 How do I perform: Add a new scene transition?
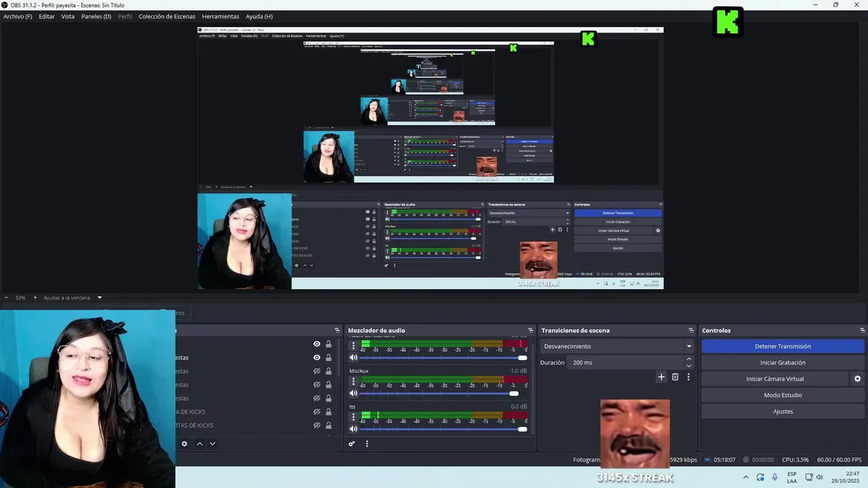(661, 377)
